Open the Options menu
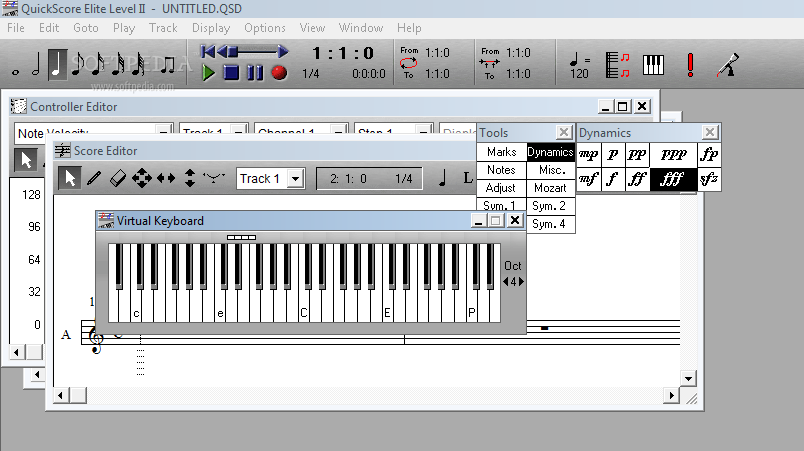This screenshot has width=804, height=451. (x=265, y=28)
